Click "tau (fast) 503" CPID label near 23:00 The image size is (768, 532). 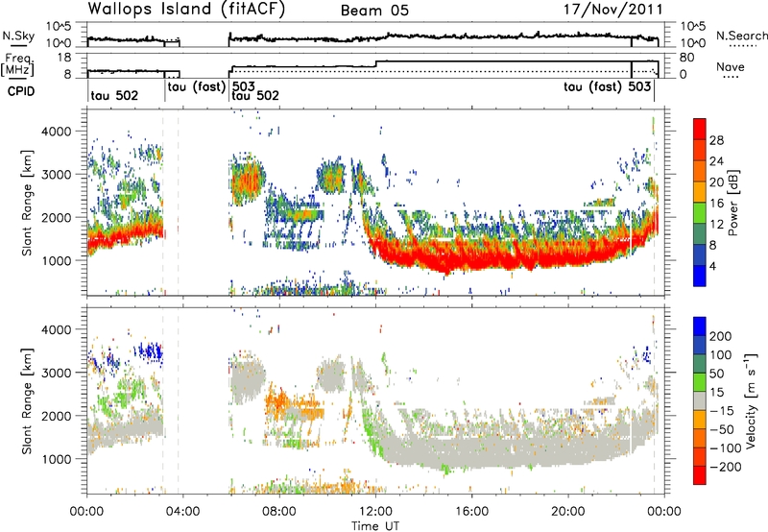(x=608, y=86)
